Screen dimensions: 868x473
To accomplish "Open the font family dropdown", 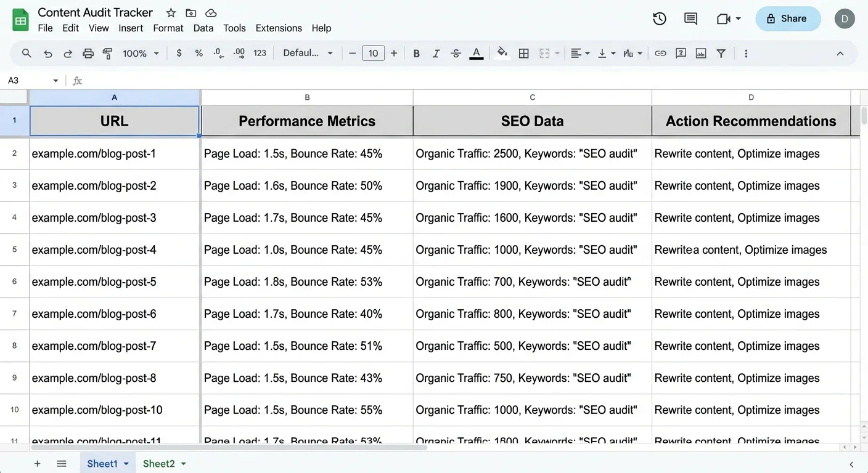I will tap(308, 54).
